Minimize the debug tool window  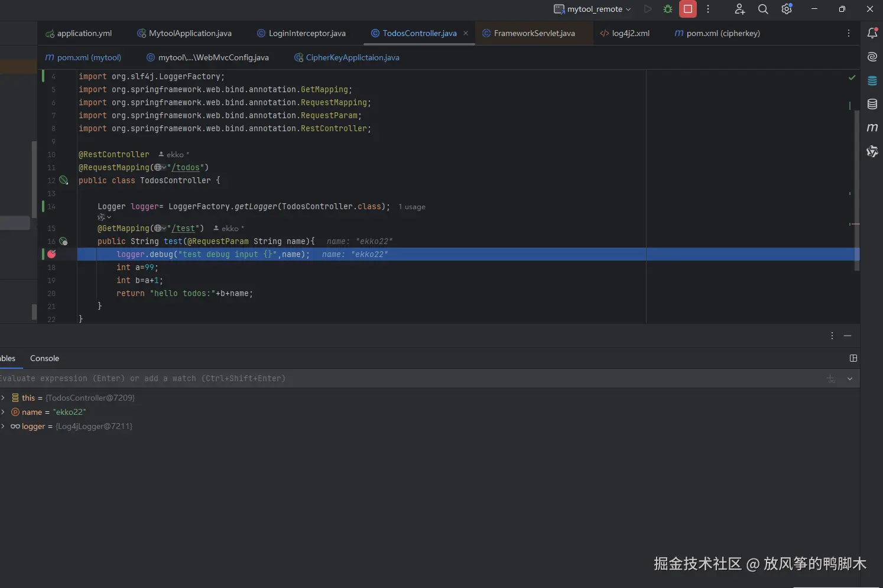(x=848, y=336)
